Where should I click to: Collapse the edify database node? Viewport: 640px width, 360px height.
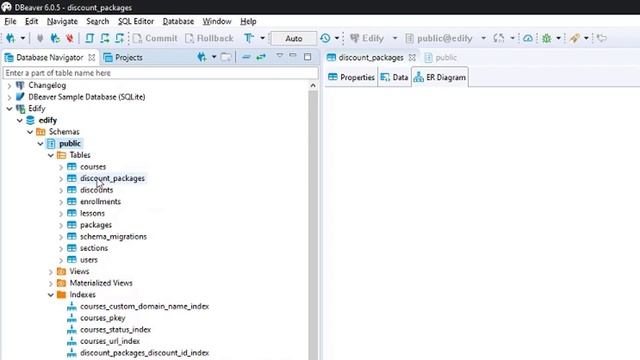20,120
